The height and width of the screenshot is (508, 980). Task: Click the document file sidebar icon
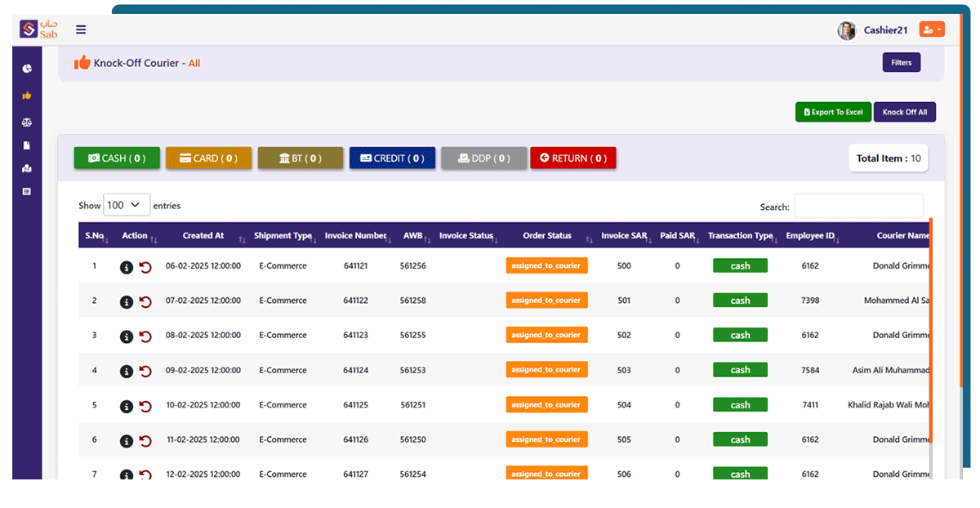point(27,145)
